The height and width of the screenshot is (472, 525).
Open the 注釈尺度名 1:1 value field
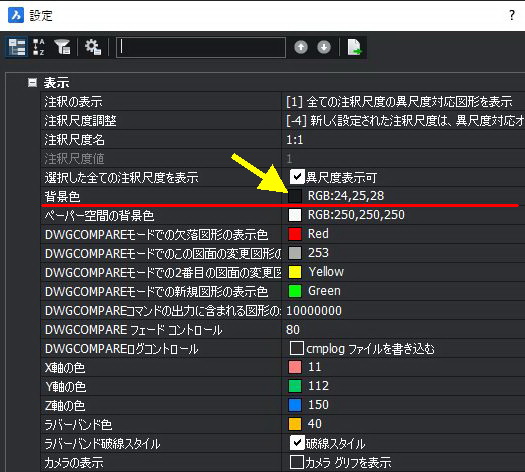(403, 139)
